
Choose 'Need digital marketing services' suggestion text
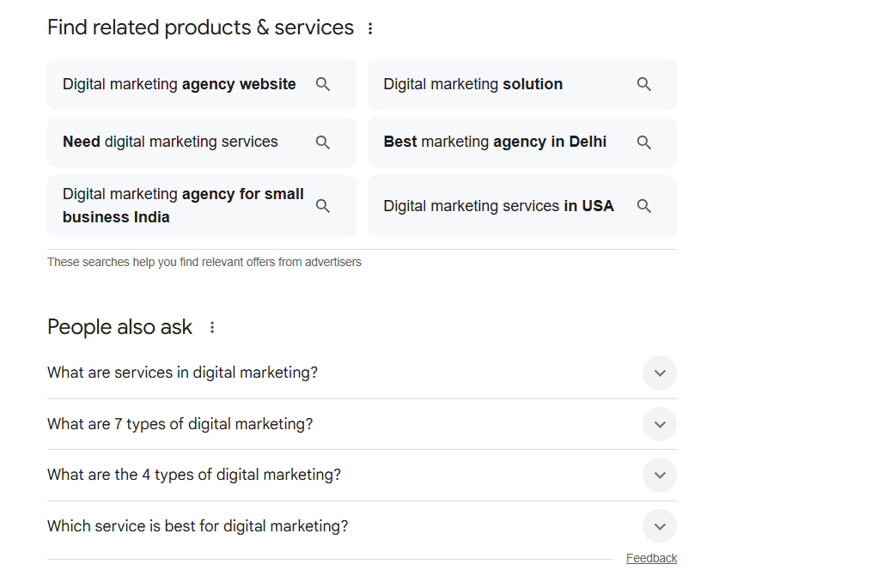(170, 142)
